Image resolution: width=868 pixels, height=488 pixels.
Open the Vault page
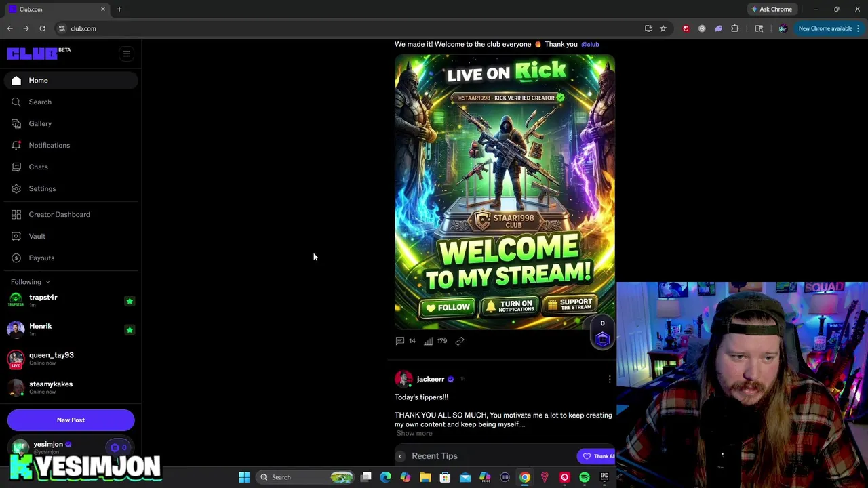click(x=71, y=236)
